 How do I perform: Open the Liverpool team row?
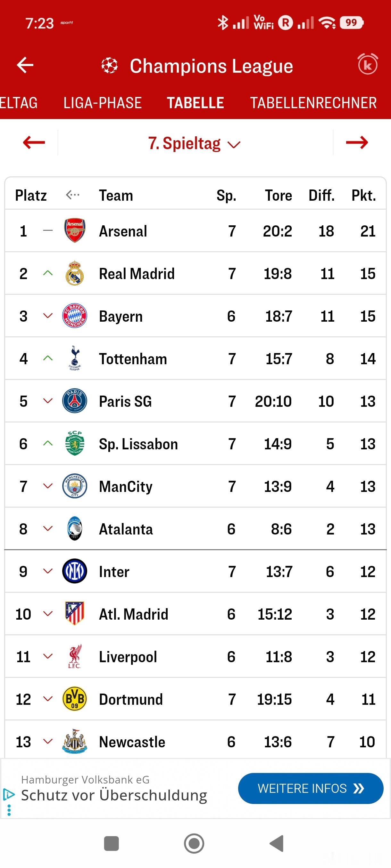(x=195, y=656)
